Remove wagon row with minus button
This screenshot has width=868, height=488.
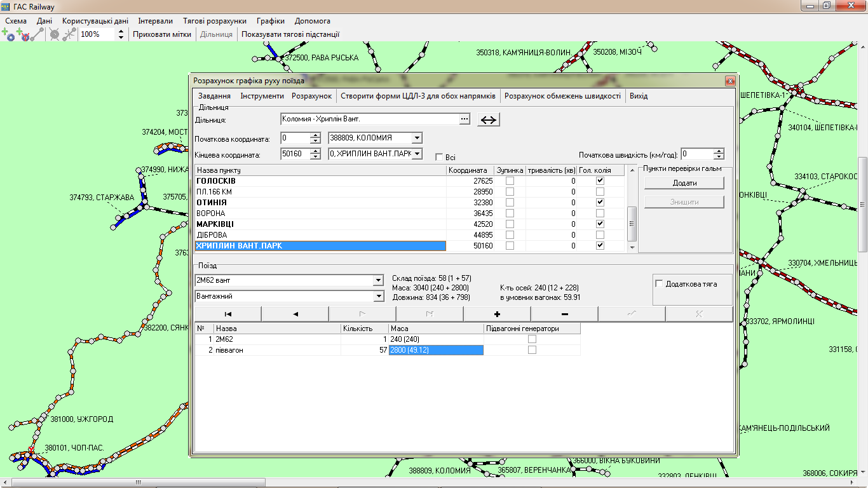coord(564,314)
